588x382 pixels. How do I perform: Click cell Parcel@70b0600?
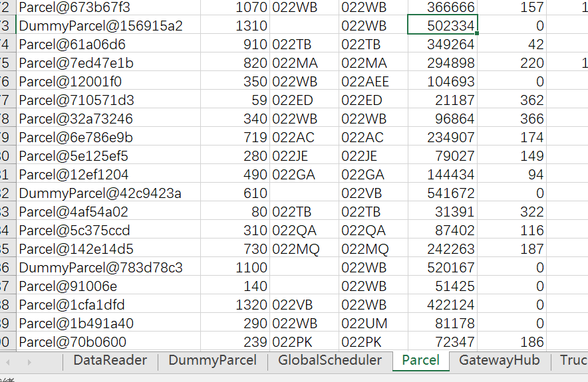(108, 341)
